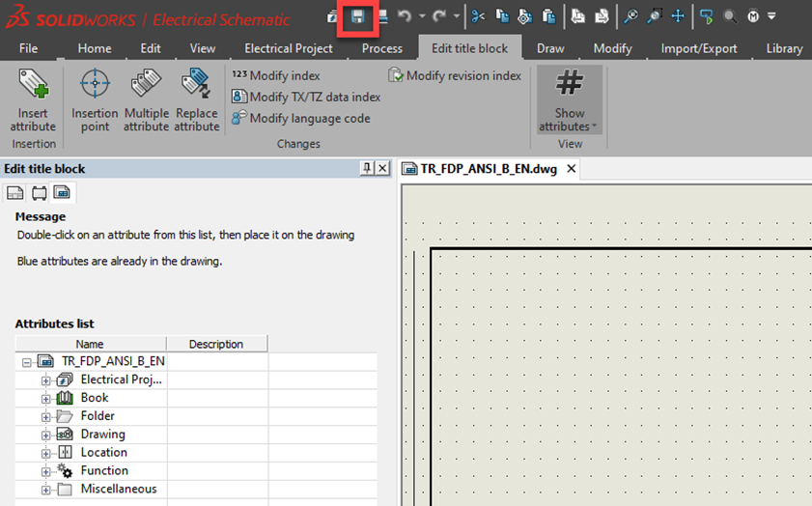Open the Undo history dropdown arrow

point(422,16)
